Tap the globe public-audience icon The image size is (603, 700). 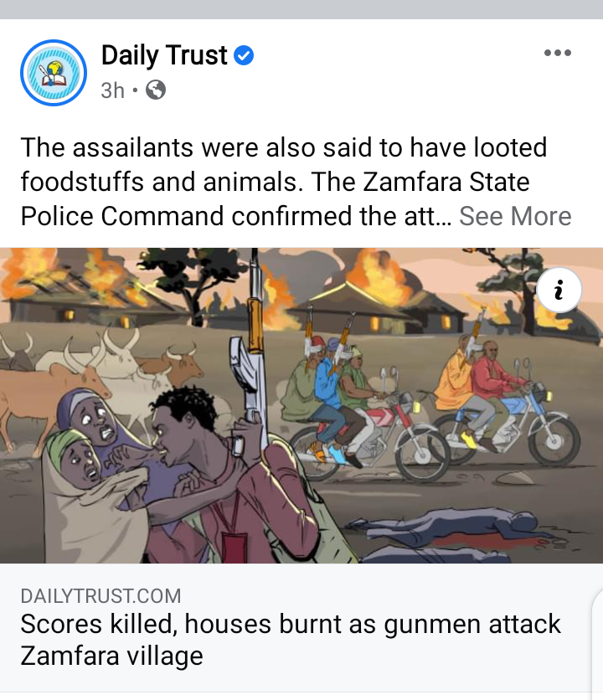[x=156, y=90]
